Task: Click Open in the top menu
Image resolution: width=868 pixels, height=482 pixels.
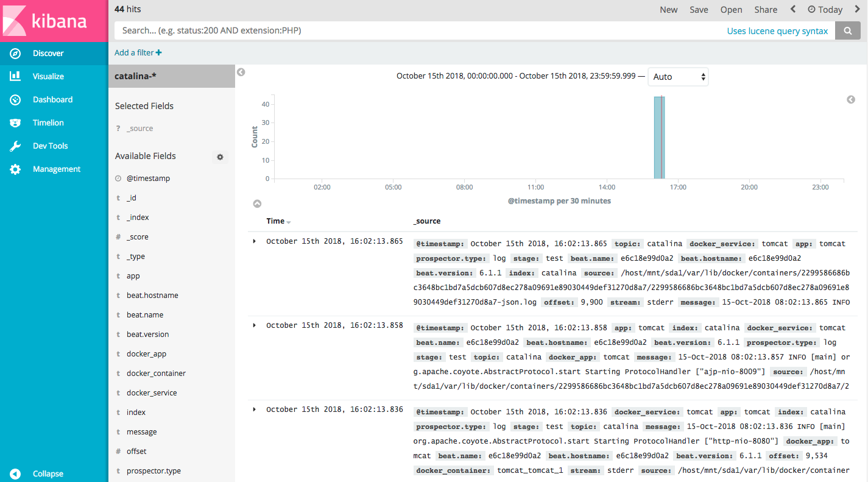Action: [732, 10]
